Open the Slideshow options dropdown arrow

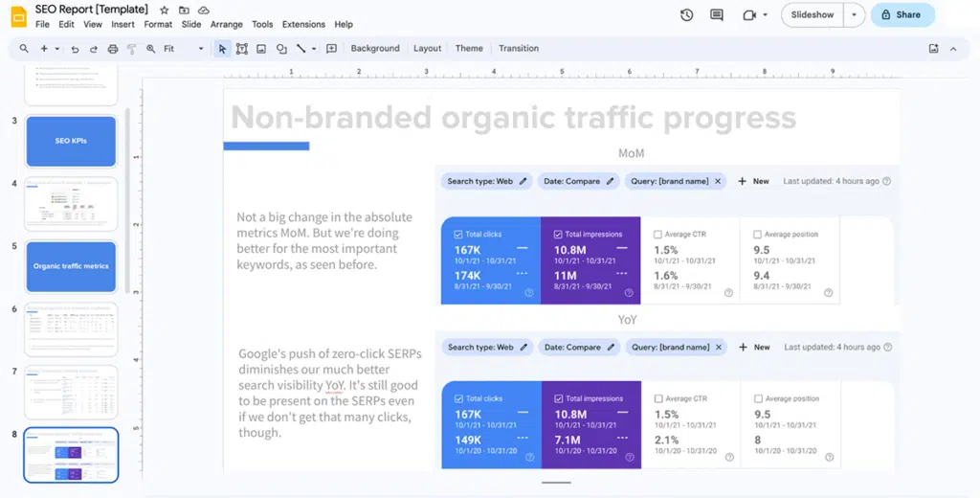(855, 15)
